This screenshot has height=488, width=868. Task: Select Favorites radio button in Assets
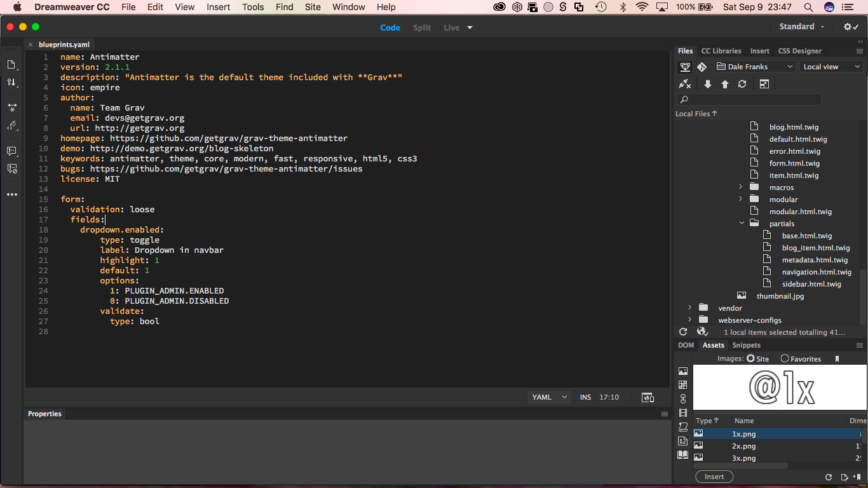[x=785, y=359]
